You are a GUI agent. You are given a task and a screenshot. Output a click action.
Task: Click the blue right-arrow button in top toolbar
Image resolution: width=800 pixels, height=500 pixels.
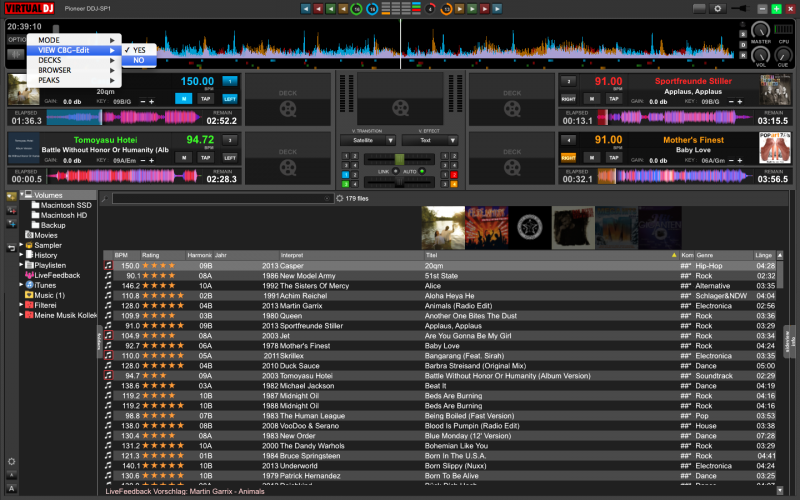click(x=497, y=9)
